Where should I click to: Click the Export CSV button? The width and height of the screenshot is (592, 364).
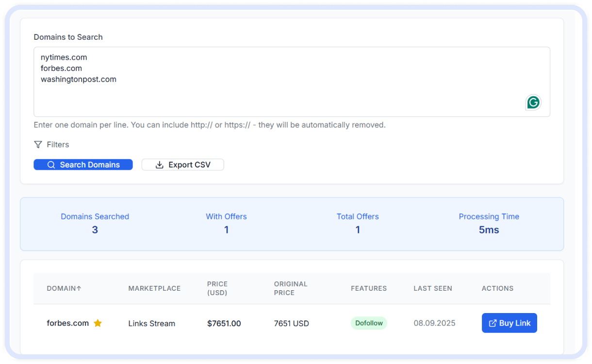[x=182, y=165]
